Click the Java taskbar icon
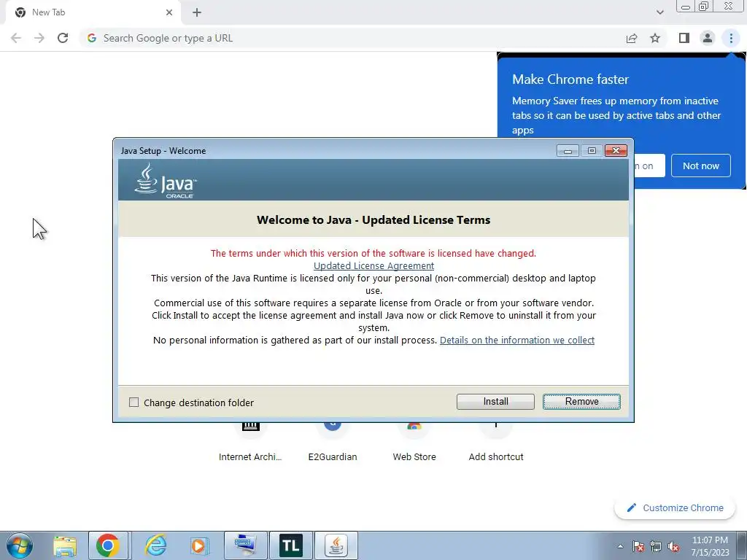This screenshot has height=560, width=747. [336, 545]
